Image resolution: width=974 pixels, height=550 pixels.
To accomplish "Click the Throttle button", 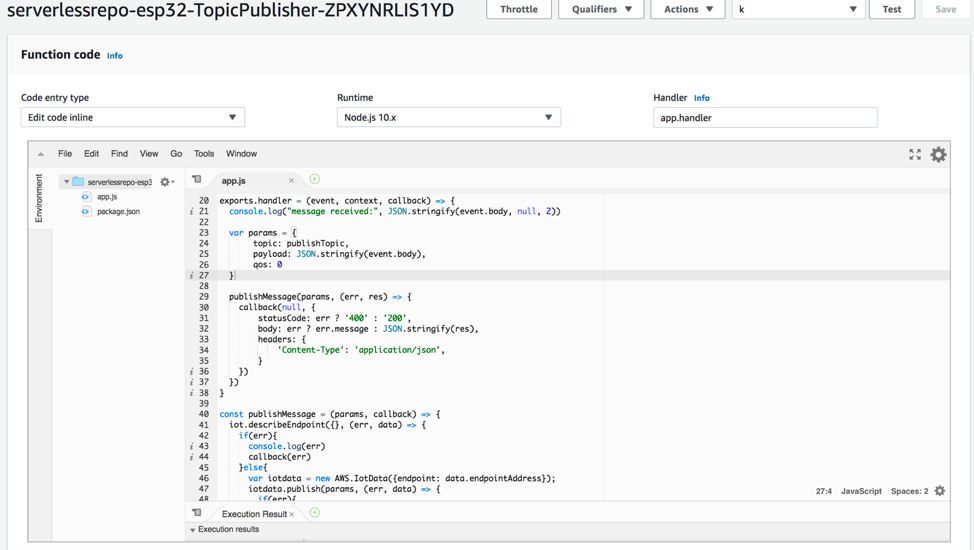I will [x=519, y=9].
